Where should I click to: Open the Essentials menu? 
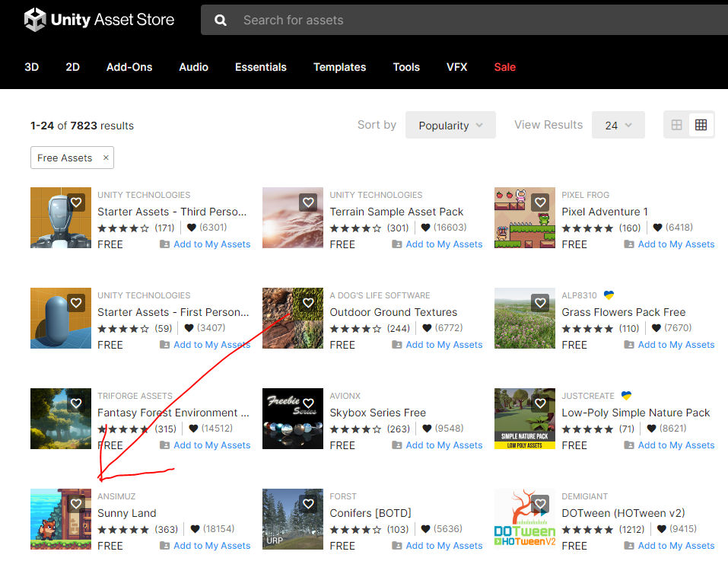(260, 67)
